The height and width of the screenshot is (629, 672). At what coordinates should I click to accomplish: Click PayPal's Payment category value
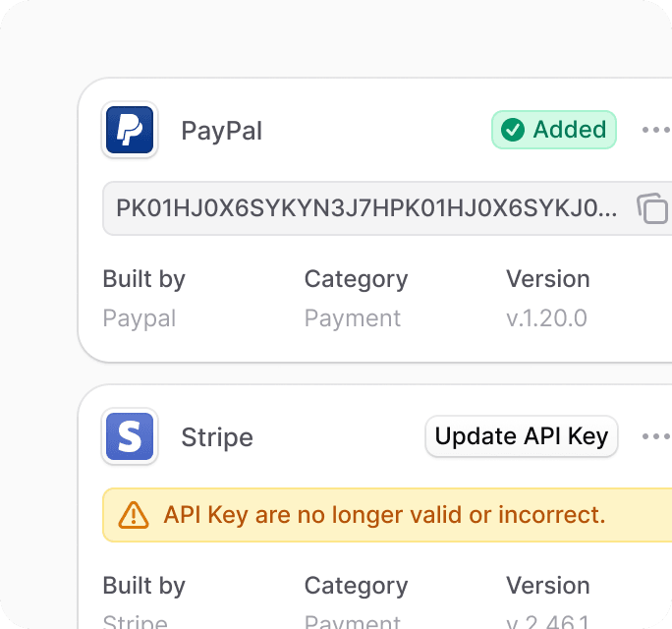[353, 319]
